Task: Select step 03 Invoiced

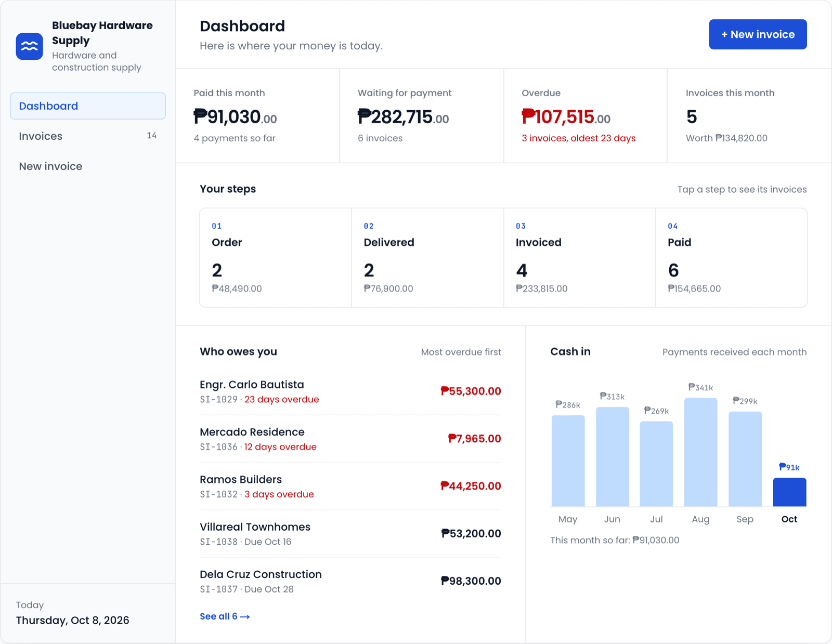Action: pyautogui.click(x=579, y=258)
